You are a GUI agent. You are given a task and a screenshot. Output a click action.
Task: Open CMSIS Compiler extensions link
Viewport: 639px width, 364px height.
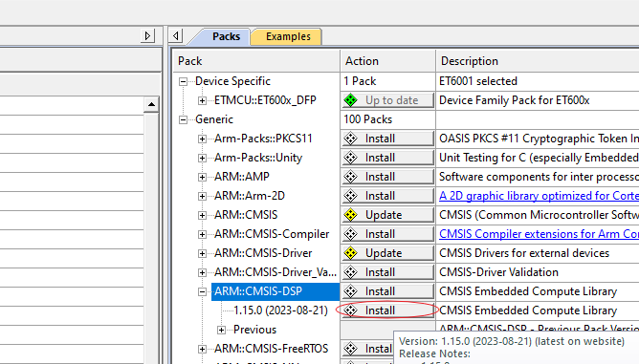pyautogui.click(x=539, y=234)
